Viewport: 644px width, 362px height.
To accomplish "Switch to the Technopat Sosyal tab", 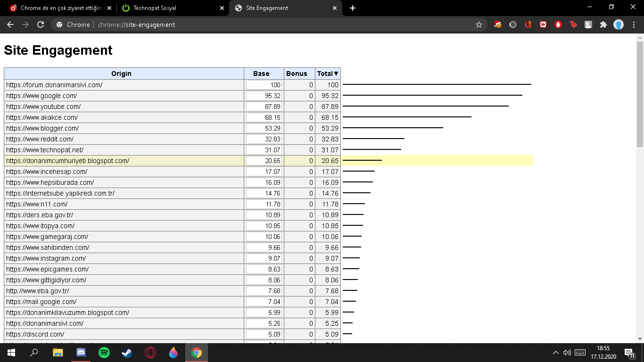I will pyautogui.click(x=173, y=8).
